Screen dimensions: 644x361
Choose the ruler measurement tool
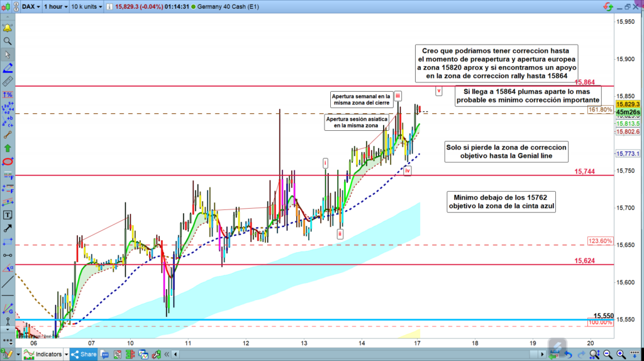pyautogui.click(x=8, y=81)
